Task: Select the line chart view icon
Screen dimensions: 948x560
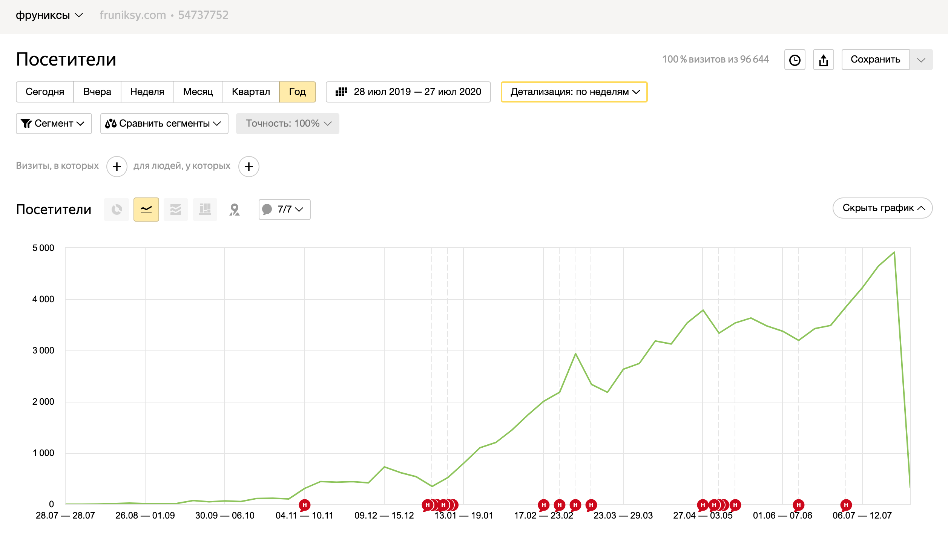Action: coord(146,210)
